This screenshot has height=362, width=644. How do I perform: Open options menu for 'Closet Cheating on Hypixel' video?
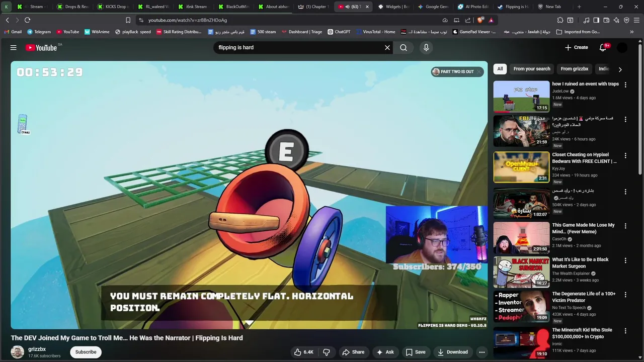point(625,156)
